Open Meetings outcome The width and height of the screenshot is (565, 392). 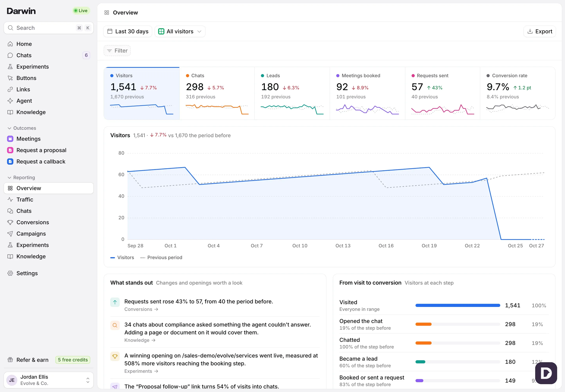(48, 139)
